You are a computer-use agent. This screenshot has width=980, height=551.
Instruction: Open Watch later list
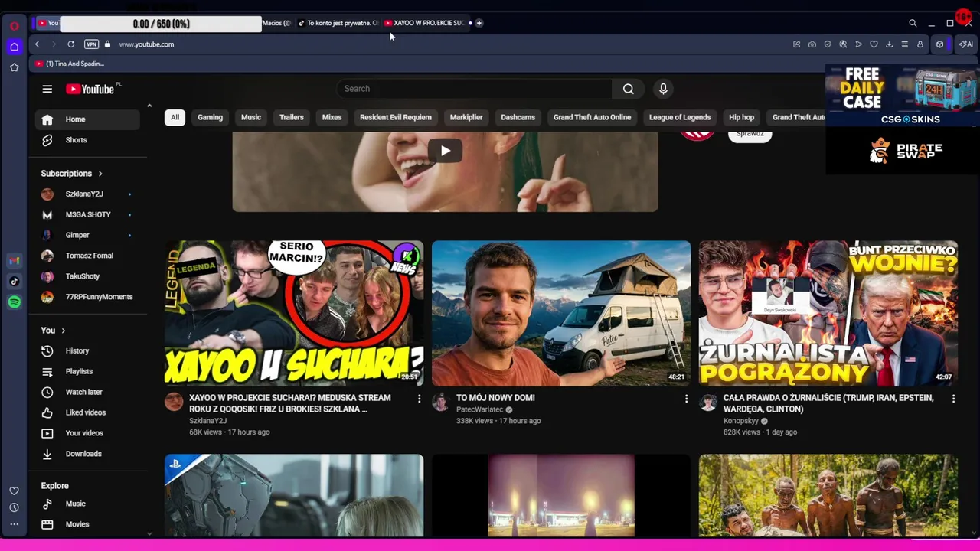[x=87, y=392]
